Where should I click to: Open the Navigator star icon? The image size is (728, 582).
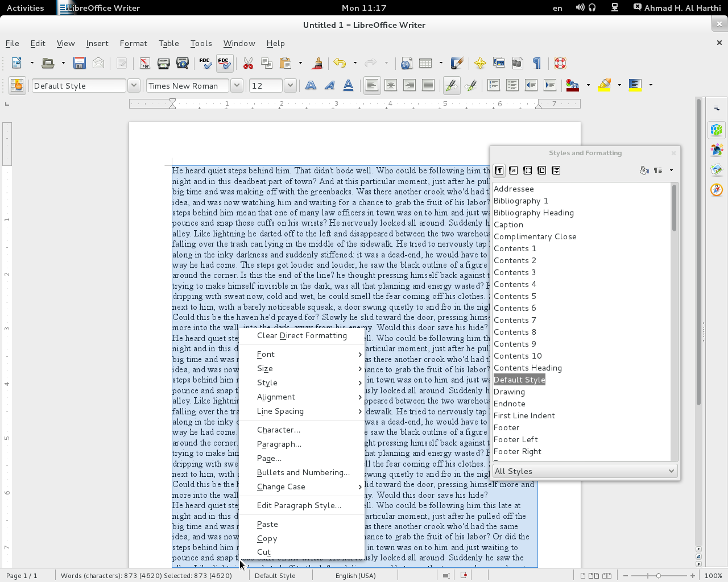pyautogui.click(x=480, y=63)
